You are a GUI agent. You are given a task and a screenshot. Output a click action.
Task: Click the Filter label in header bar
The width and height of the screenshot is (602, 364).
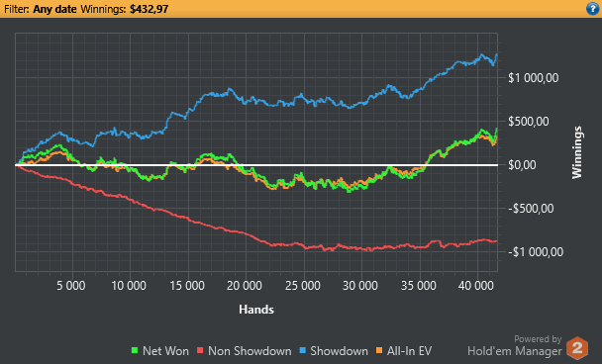pos(16,9)
